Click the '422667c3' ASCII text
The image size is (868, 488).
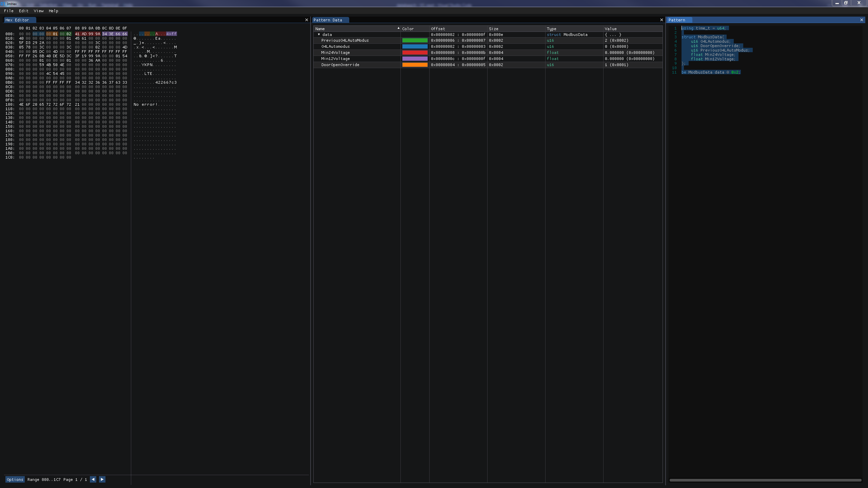[x=166, y=82]
